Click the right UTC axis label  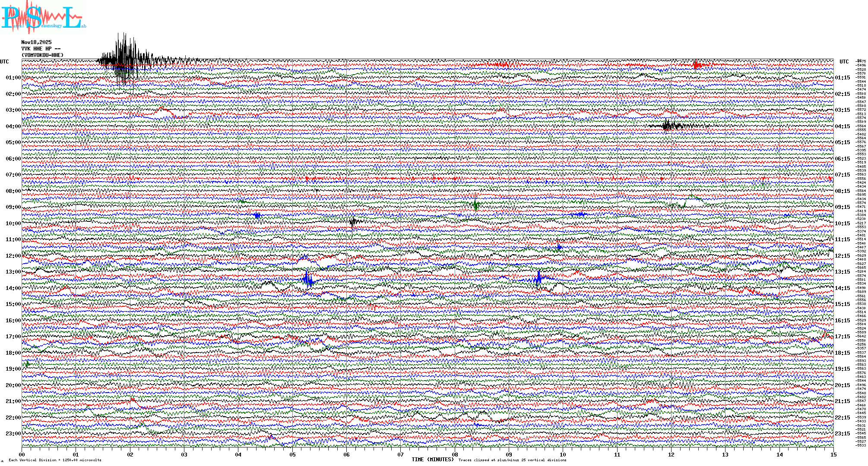[844, 62]
